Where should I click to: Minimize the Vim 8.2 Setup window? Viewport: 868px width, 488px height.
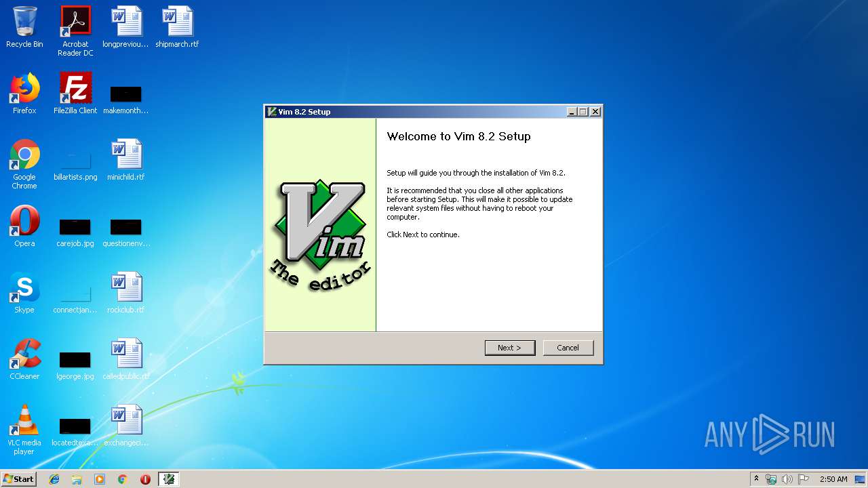coord(572,112)
